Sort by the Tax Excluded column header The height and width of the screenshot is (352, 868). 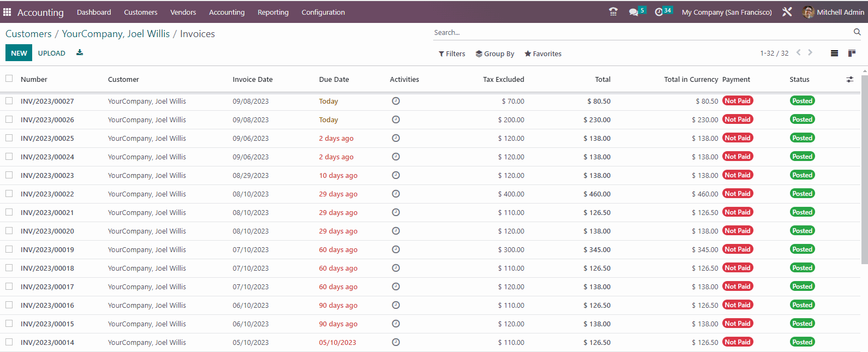(x=503, y=79)
